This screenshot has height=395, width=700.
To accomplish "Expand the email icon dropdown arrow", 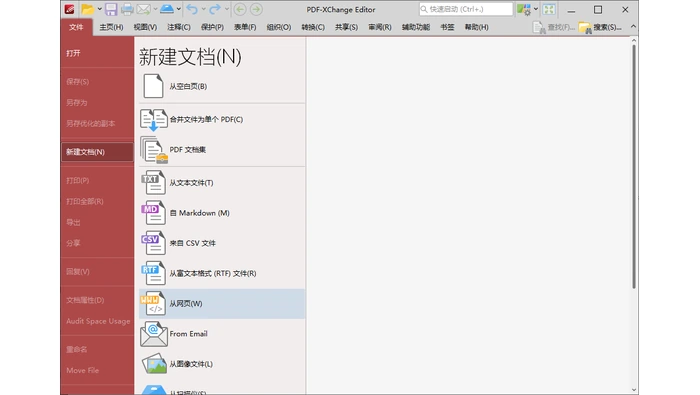I will (x=155, y=9).
